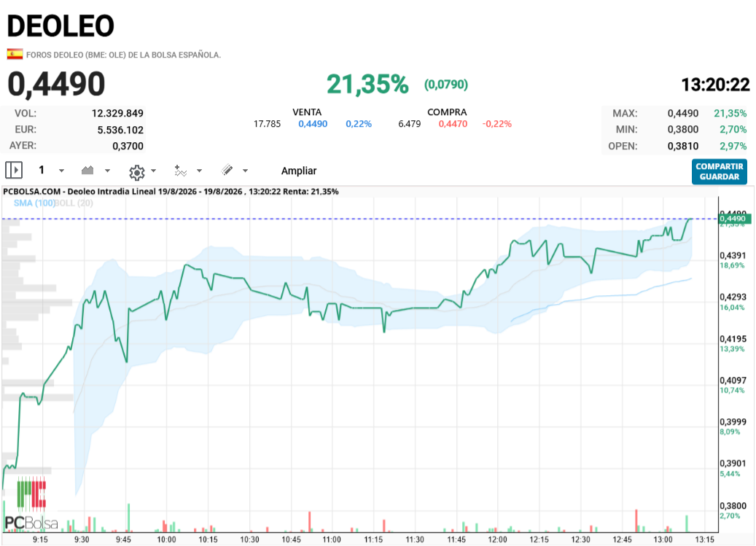Click the Foros Deoleo subtitle text
The height and width of the screenshot is (546, 756).
(x=123, y=55)
